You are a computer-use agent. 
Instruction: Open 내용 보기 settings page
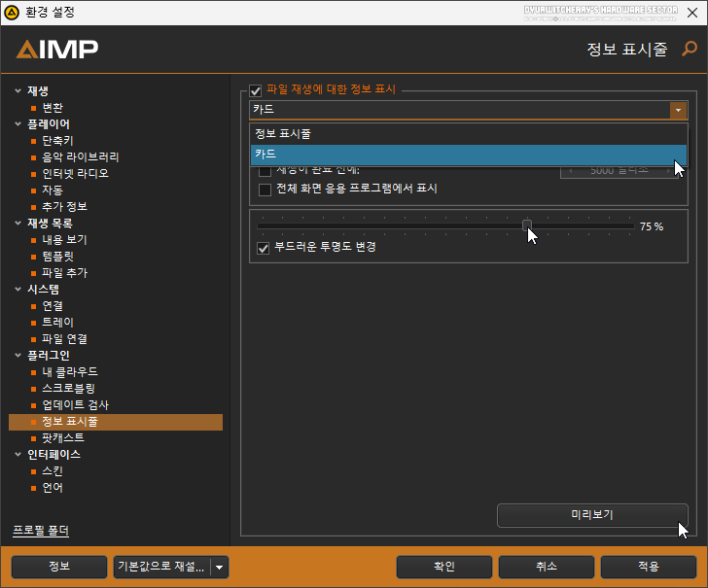pos(64,240)
